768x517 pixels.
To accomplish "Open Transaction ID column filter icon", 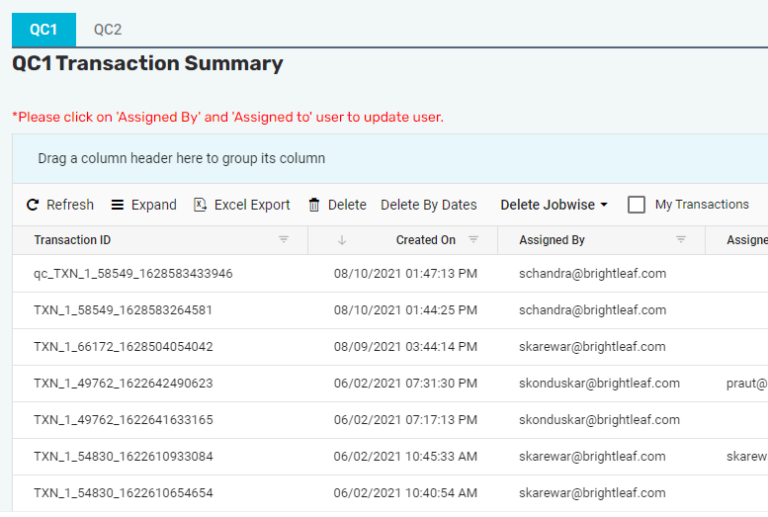I will coord(284,240).
